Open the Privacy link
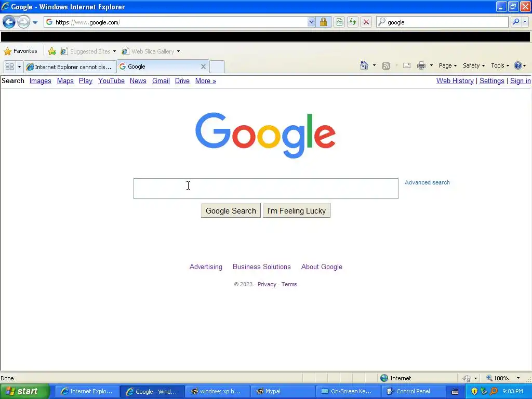 tap(267, 284)
